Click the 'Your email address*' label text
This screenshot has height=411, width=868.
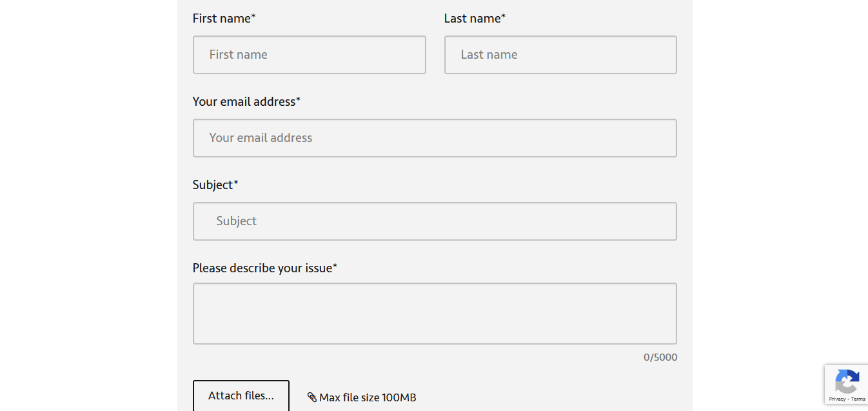point(246,102)
